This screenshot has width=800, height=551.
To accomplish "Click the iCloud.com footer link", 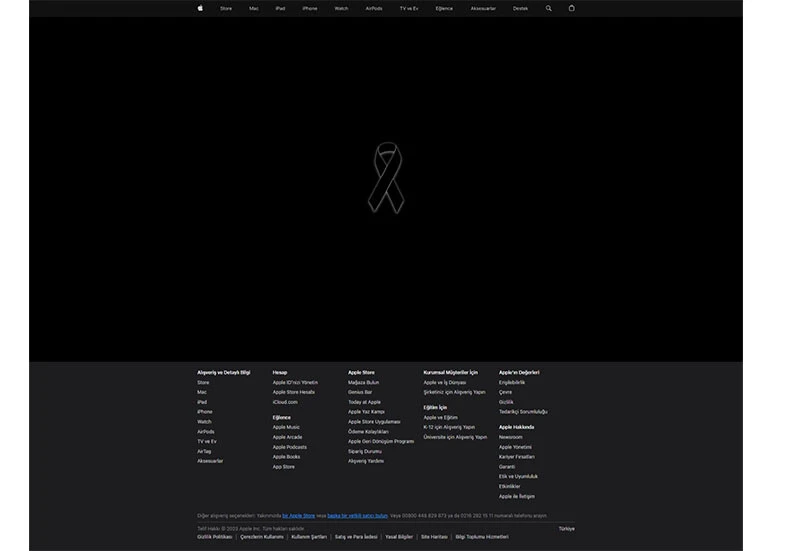I will click(x=285, y=402).
